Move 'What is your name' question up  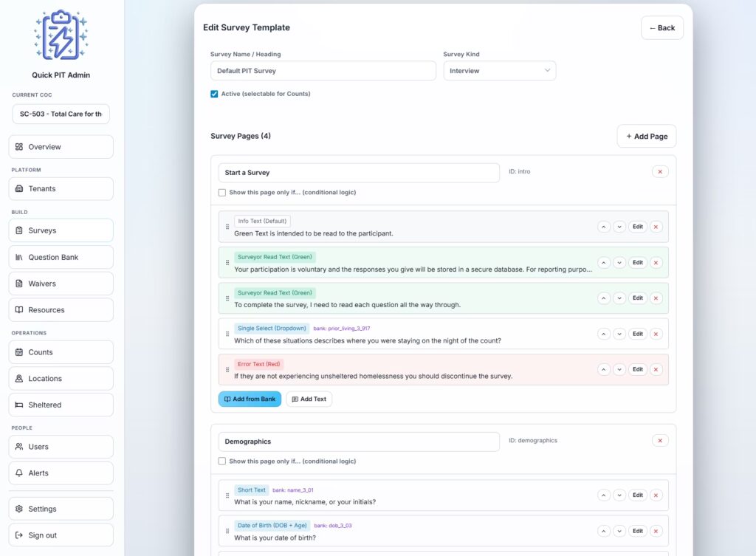[604, 495]
